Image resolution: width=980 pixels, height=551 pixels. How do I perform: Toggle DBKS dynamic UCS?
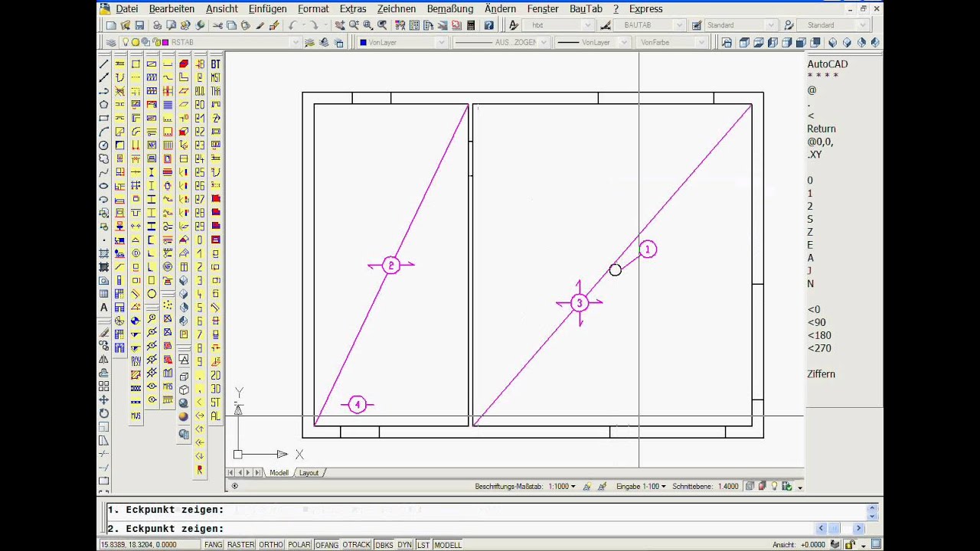point(384,545)
